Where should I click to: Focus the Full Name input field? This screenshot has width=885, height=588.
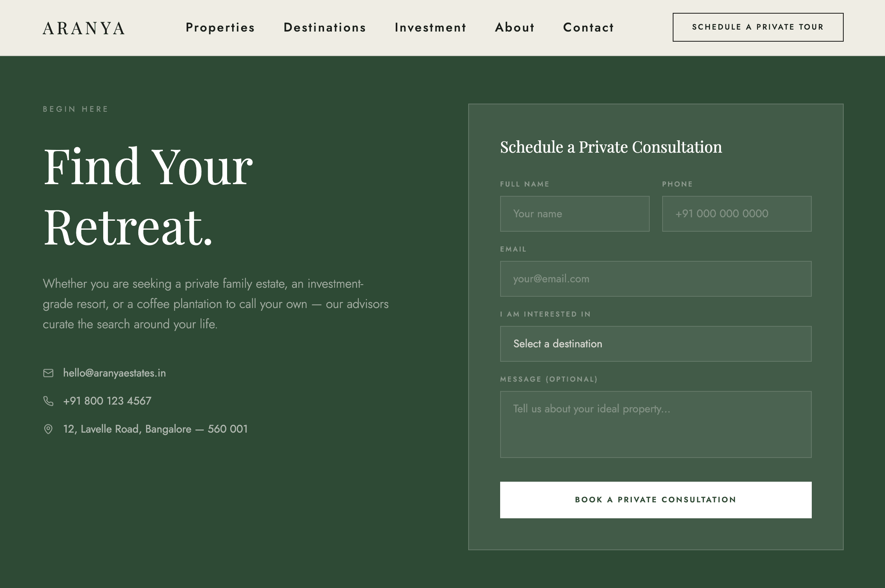(x=575, y=214)
